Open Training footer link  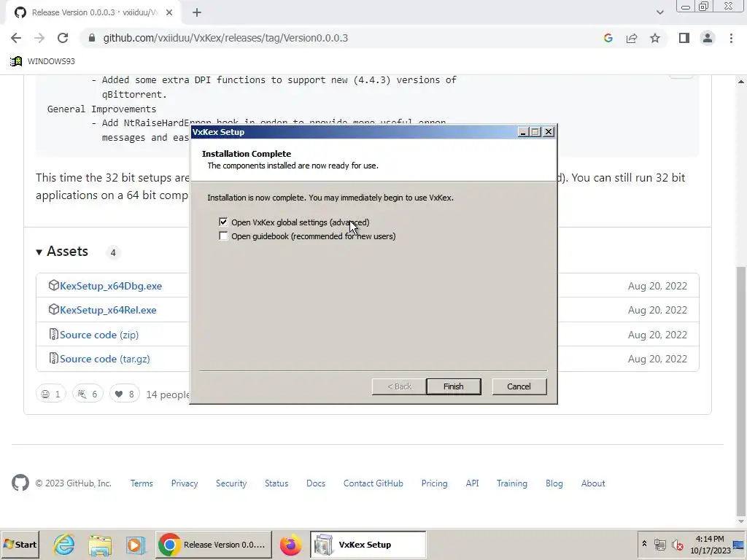click(x=511, y=483)
